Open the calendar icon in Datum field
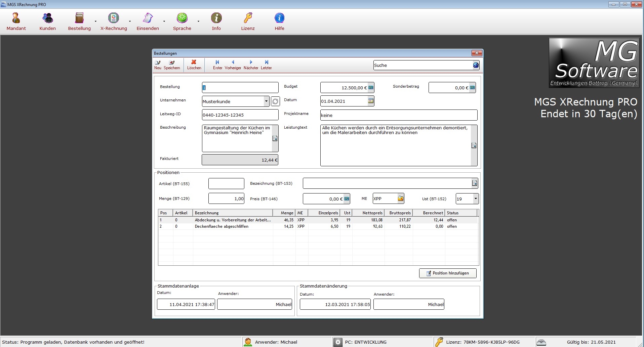 371,101
